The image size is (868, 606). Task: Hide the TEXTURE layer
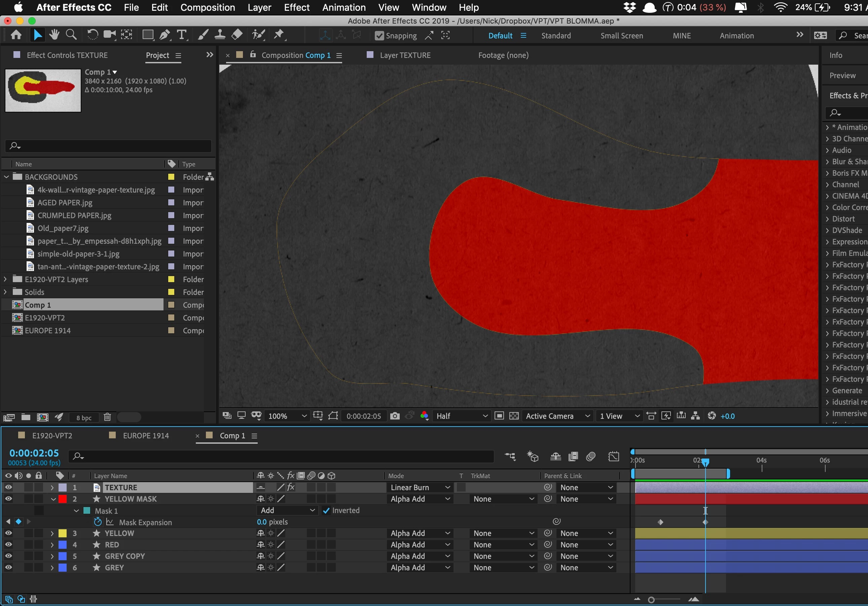click(8, 487)
